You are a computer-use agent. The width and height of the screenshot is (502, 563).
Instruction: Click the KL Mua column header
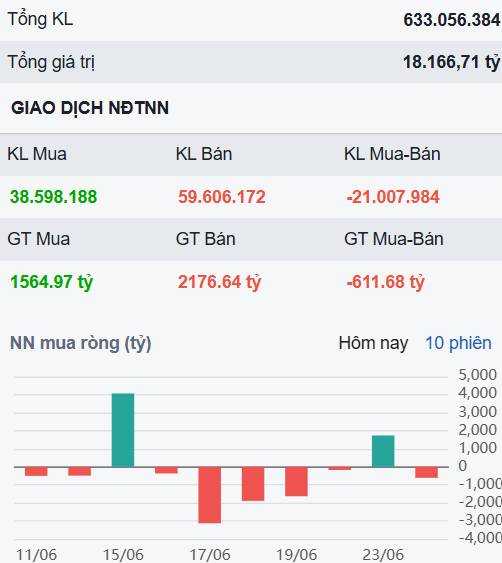click(x=37, y=154)
